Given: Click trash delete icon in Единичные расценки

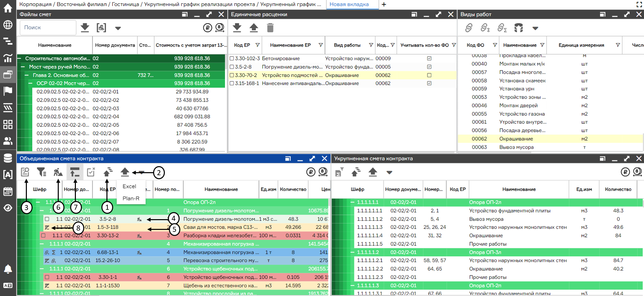Looking at the screenshot, I should pyautogui.click(x=270, y=28).
